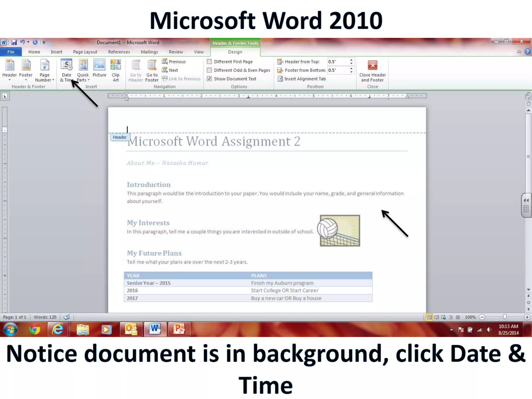
Task: Open the Undo history dropdown arrow
Action: (28, 42)
